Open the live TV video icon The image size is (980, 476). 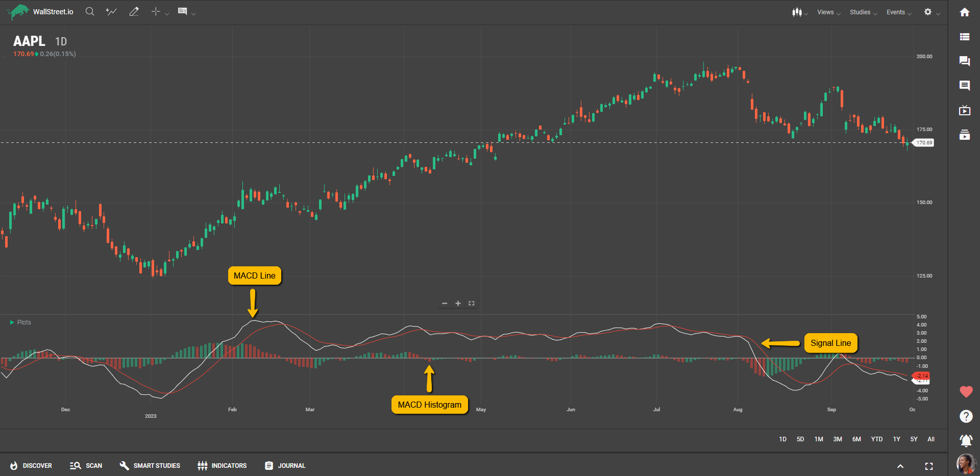coord(965,110)
